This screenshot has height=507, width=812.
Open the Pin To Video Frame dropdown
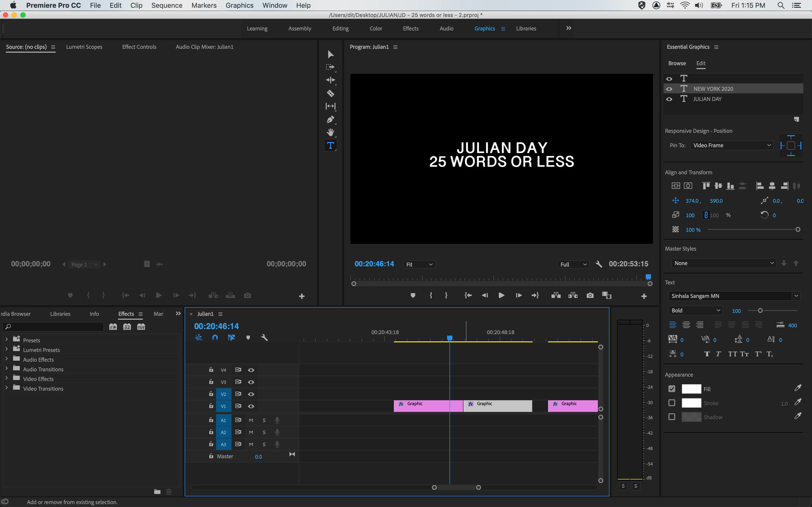[732, 145]
